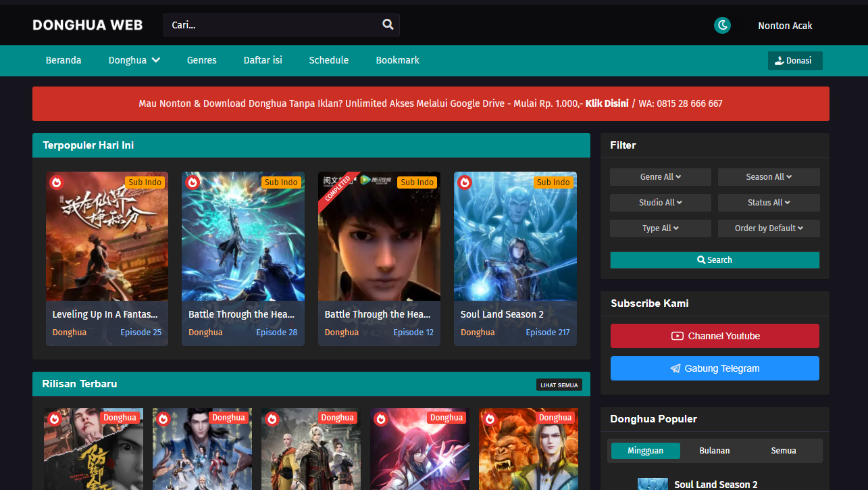Click the Sub Indo badge on Episode 12 card
This screenshot has width=868, height=490.
tap(417, 182)
